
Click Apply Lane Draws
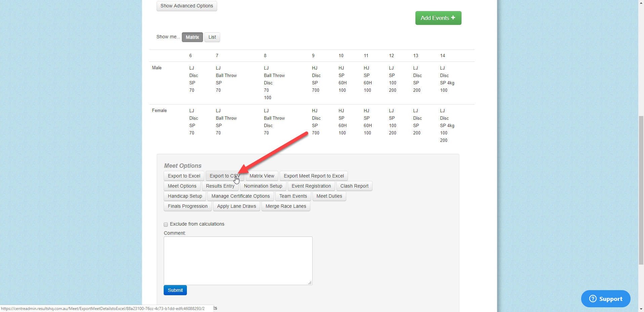(237, 206)
